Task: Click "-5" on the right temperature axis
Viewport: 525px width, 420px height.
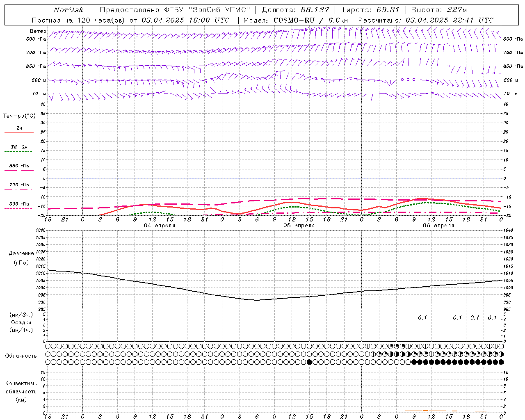Action: [x=507, y=187]
